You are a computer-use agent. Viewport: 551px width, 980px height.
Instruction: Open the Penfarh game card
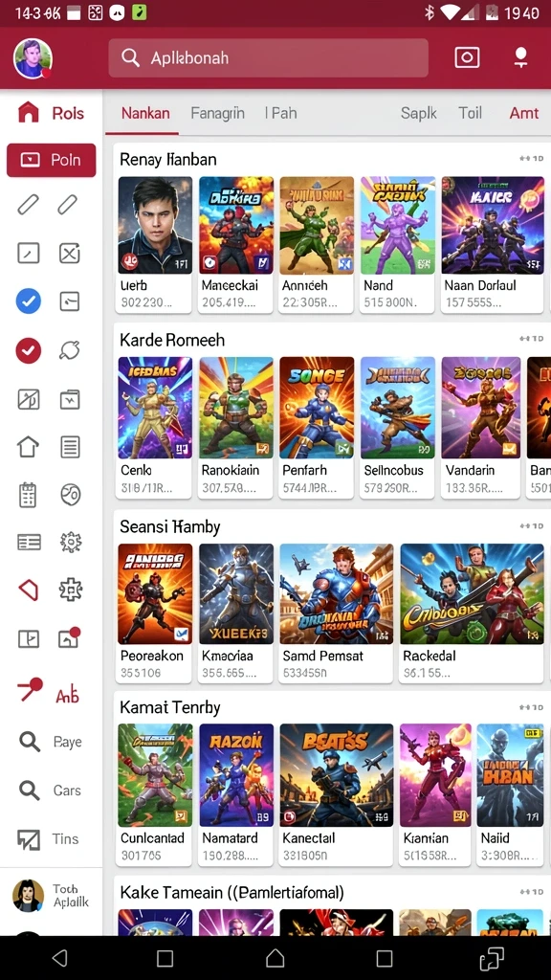click(317, 427)
